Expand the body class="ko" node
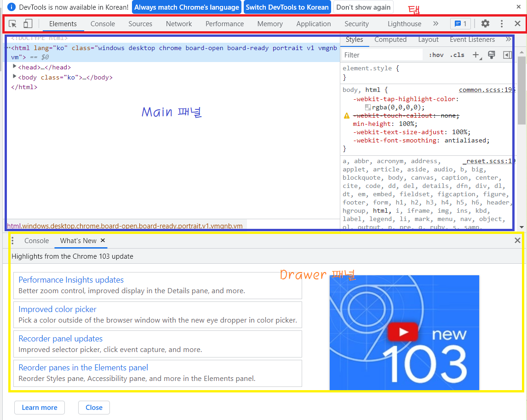Viewport: 527px width, 420px height. tap(14, 77)
